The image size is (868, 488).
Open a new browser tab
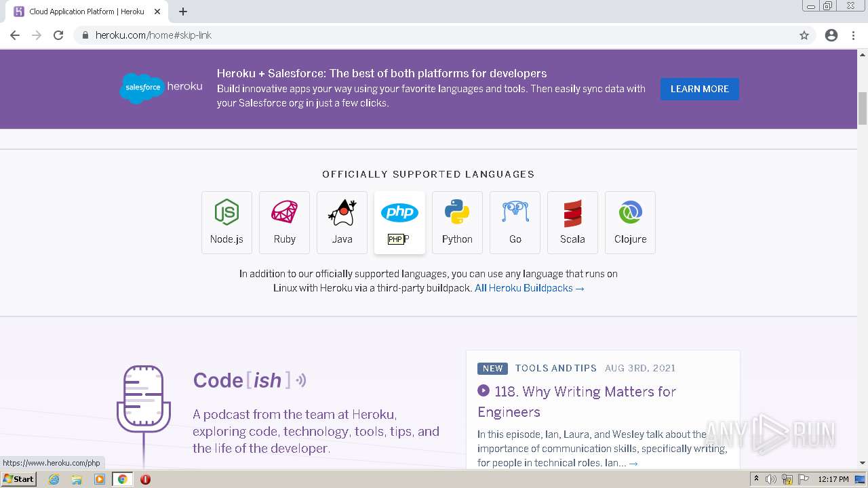point(183,12)
